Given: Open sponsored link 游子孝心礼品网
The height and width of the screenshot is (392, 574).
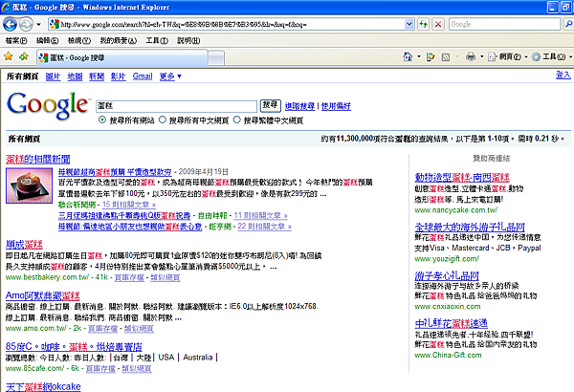Looking at the screenshot, I should 447,275.
